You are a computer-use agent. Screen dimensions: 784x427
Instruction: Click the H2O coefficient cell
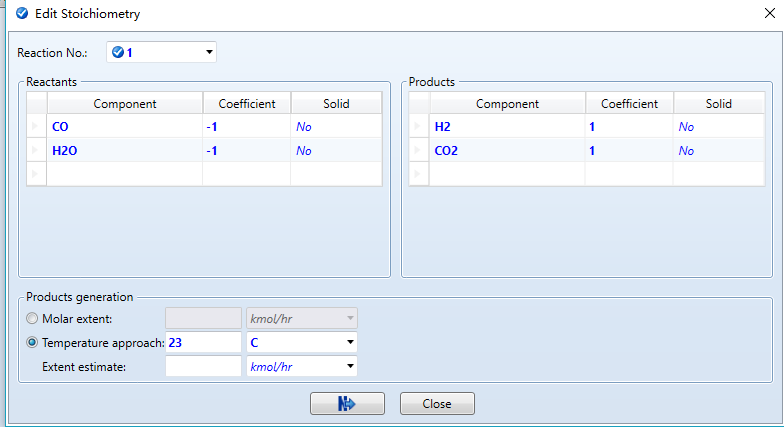[246, 151]
